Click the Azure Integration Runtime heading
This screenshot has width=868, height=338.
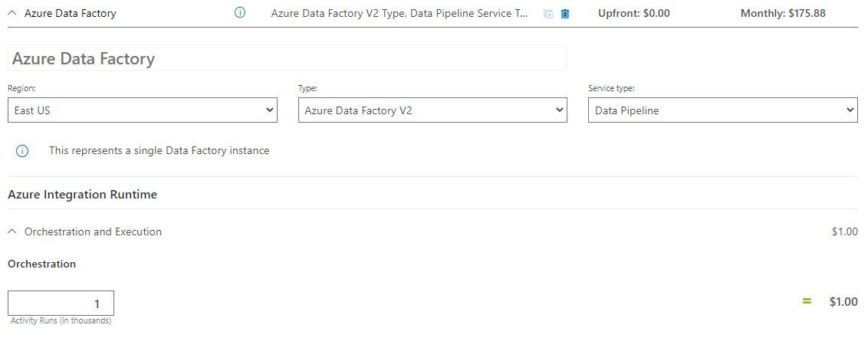82,195
